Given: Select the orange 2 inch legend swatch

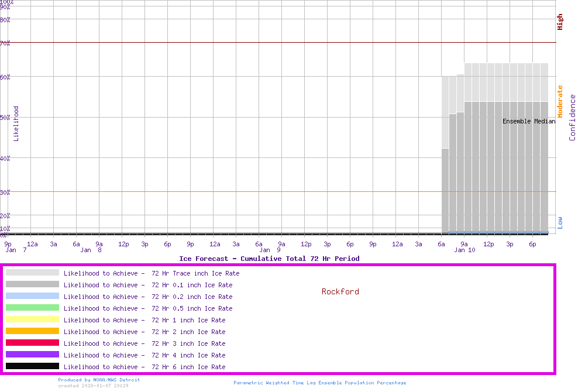Looking at the screenshot, I should (32, 331).
